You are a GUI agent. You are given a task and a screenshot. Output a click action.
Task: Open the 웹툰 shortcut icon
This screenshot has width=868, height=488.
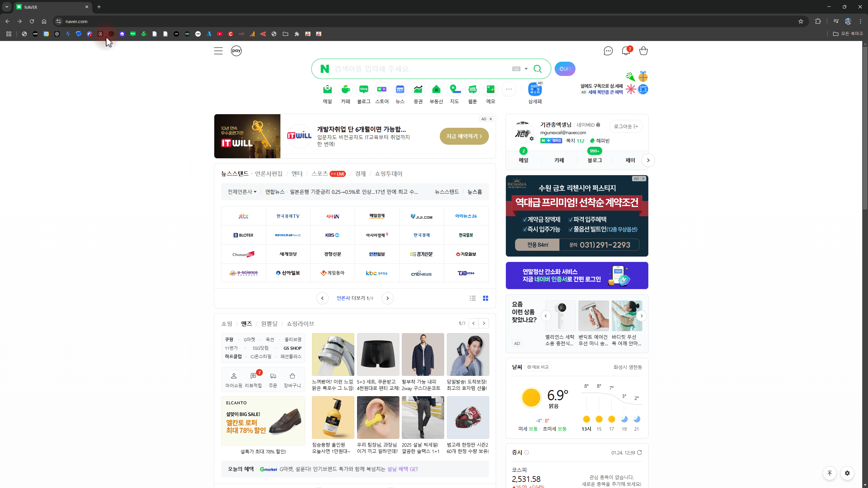click(473, 89)
